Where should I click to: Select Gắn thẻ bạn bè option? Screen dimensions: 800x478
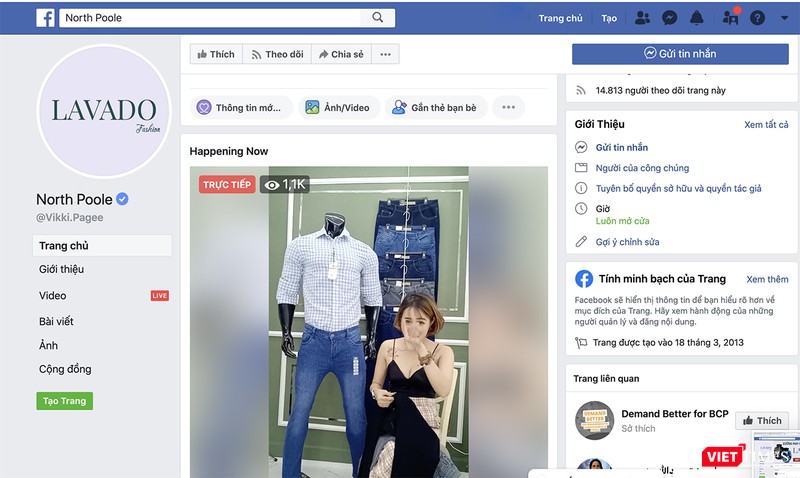(x=436, y=107)
